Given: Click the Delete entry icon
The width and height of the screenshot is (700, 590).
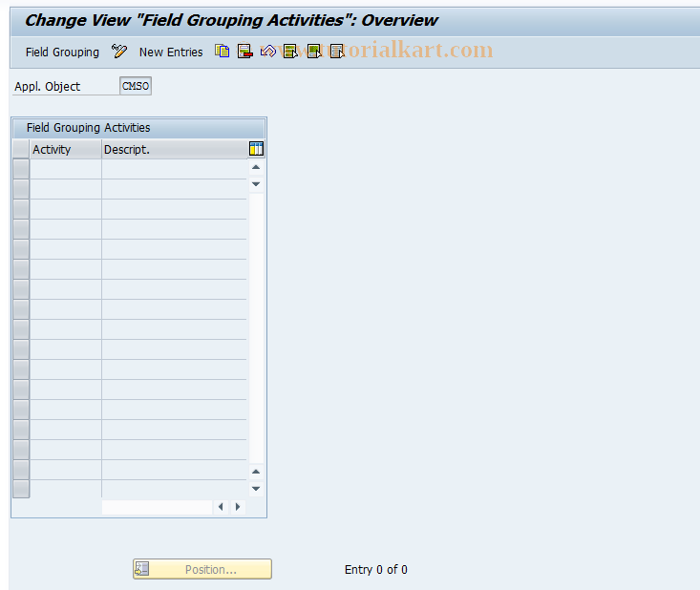Looking at the screenshot, I should coord(245,52).
